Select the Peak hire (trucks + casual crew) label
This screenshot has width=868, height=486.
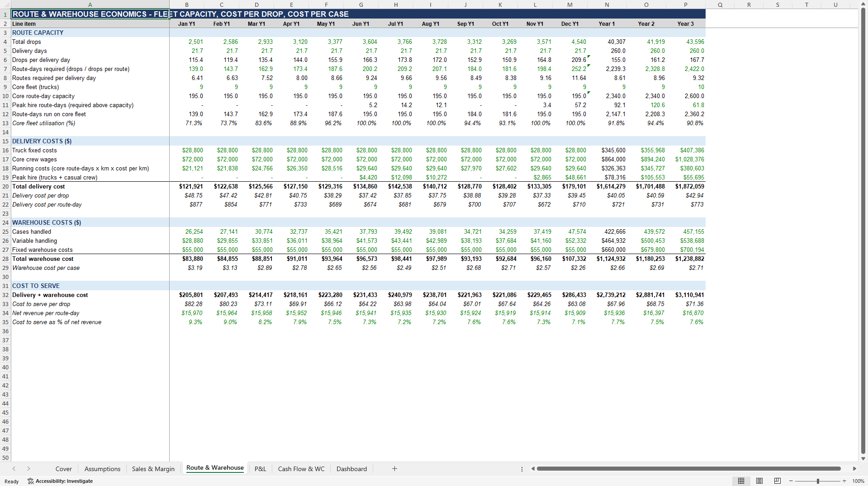[54, 177]
